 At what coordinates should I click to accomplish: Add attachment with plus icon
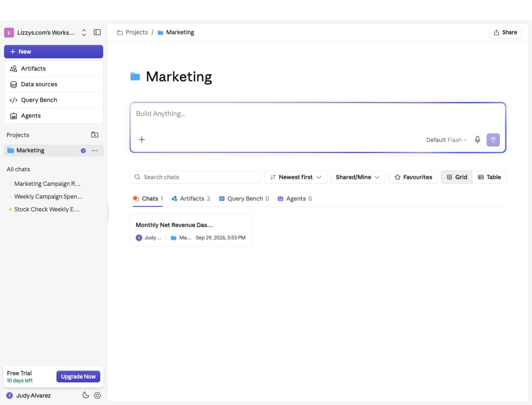142,140
